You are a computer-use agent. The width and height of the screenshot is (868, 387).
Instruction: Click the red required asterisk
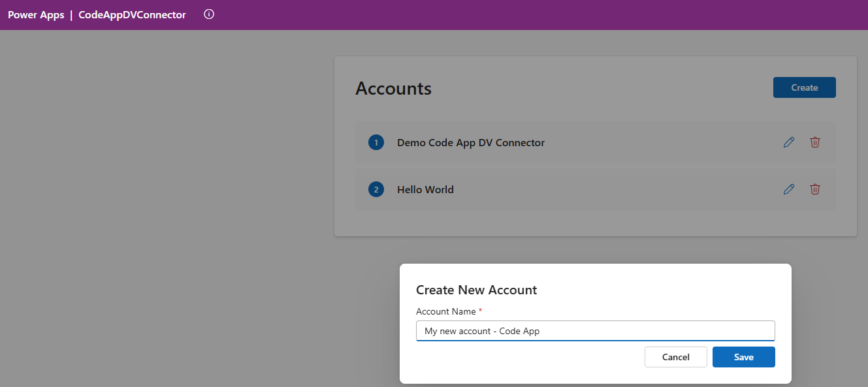click(481, 311)
